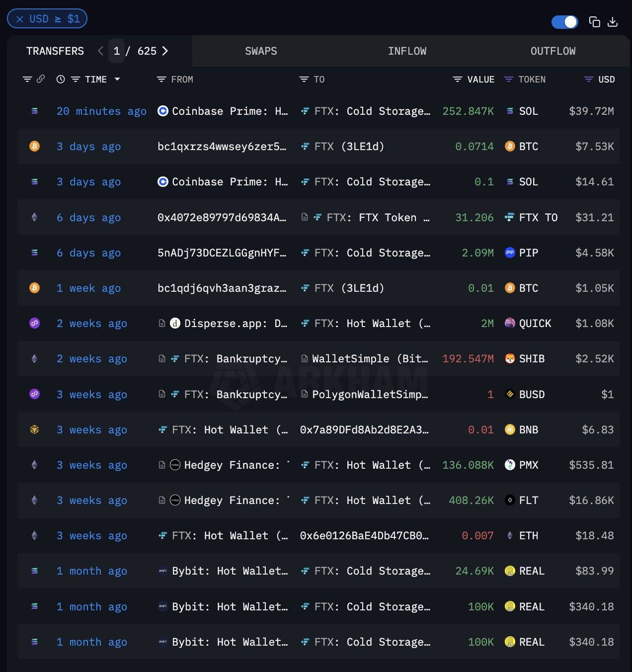Screen dimensions: 632x672
Task: Switch to the OUTFLOW tab
Action: 553,51
